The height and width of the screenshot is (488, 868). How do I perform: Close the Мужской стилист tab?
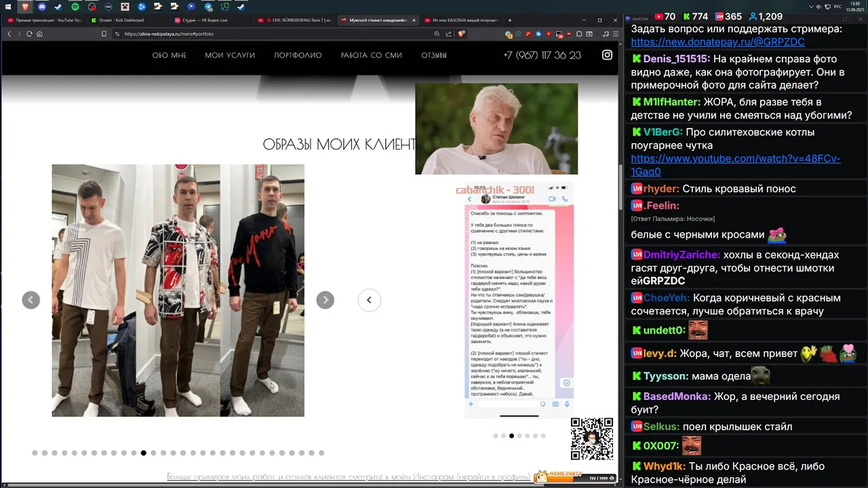414,20
